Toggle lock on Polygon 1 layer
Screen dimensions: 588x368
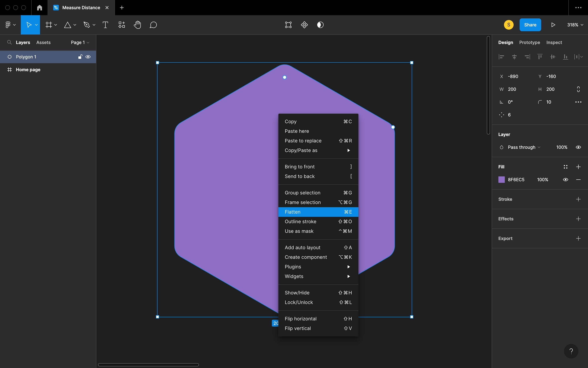pyautogui.click(x=80, y=57)
